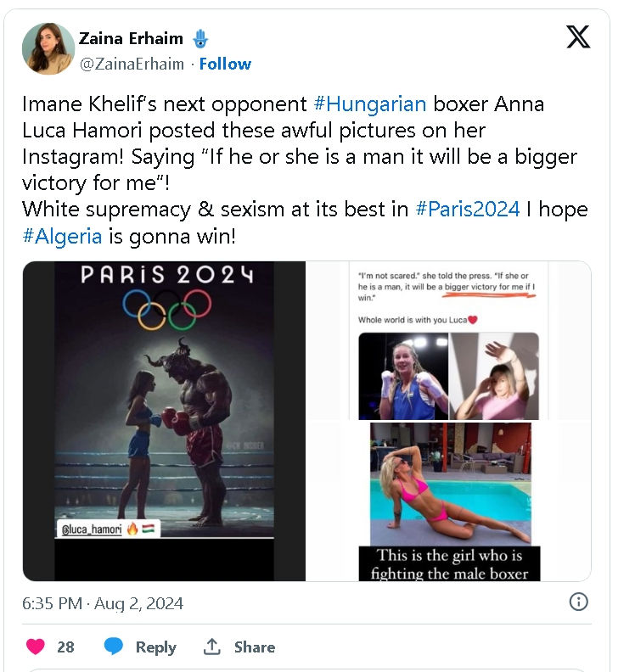The width and height of the screenshot is (635, 672).
Task: Open the Paris 2024 boxing ring image
Action: click(164, 421)
